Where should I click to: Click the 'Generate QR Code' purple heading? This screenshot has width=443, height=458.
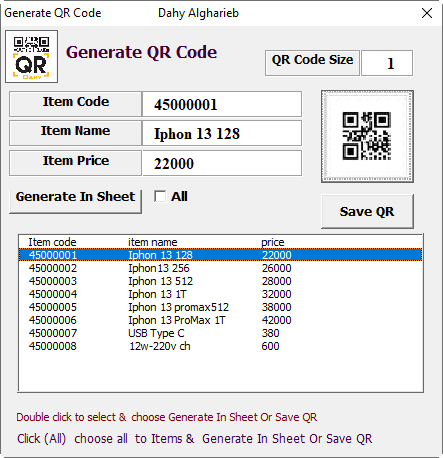142,52
